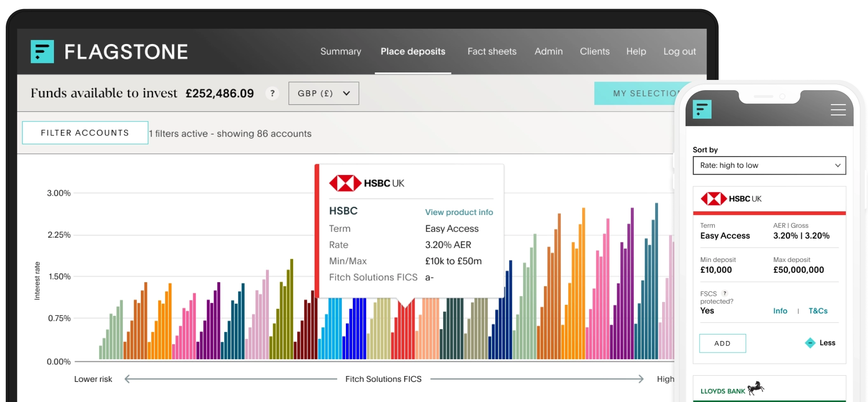Click the Flagstone logo icon in header

pos(42,51)
